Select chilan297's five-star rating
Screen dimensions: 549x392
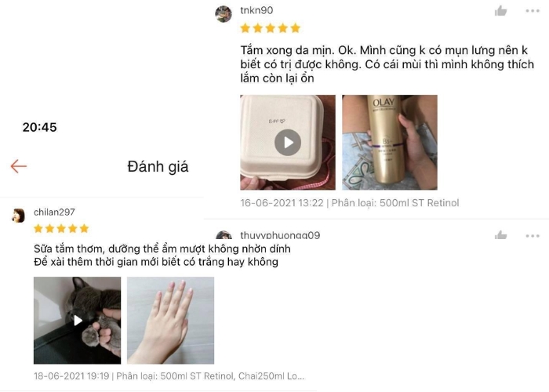(61, 229)
